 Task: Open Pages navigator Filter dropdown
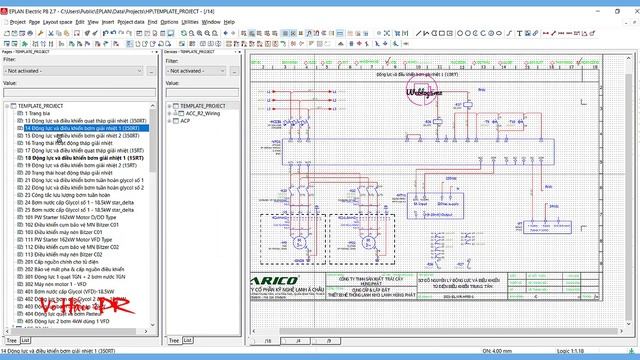click(x=73, y=71)
